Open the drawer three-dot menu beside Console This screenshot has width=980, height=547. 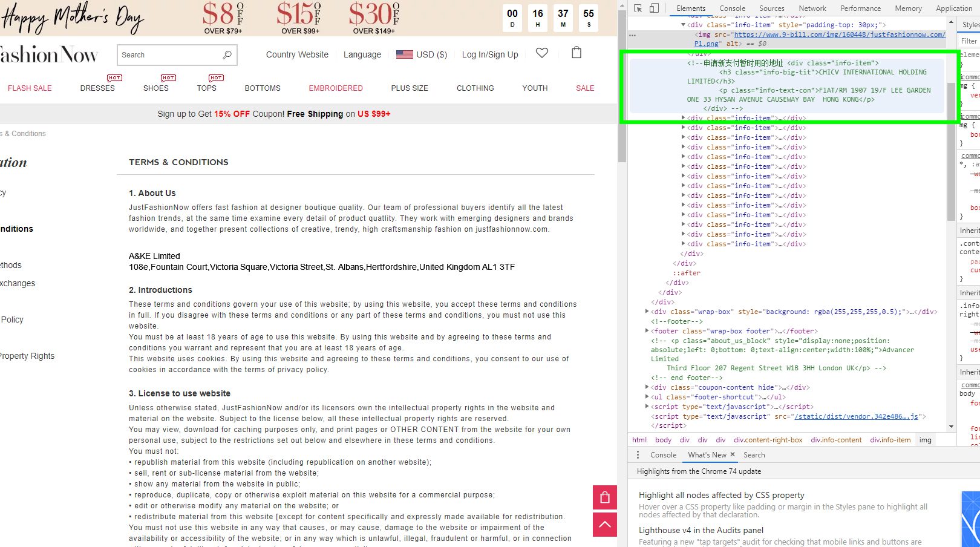pyautogui.click(x=638, y=455)
